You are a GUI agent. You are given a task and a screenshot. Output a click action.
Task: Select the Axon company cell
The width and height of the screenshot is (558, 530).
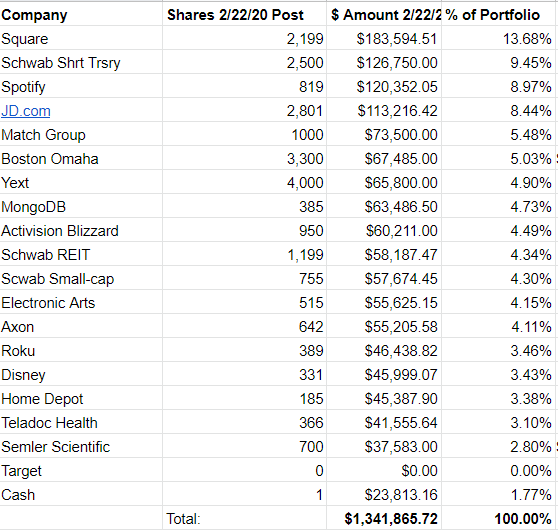[x=81, y=327]
